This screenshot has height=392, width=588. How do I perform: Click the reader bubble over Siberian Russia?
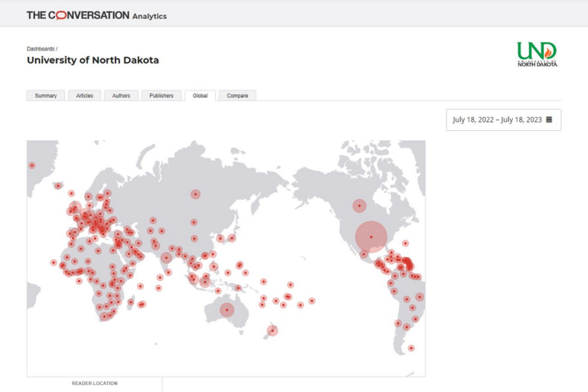click(195, 194)
